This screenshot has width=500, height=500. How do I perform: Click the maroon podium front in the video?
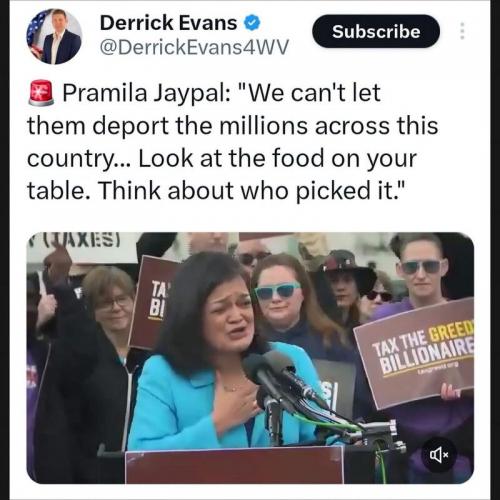[234, 466]
